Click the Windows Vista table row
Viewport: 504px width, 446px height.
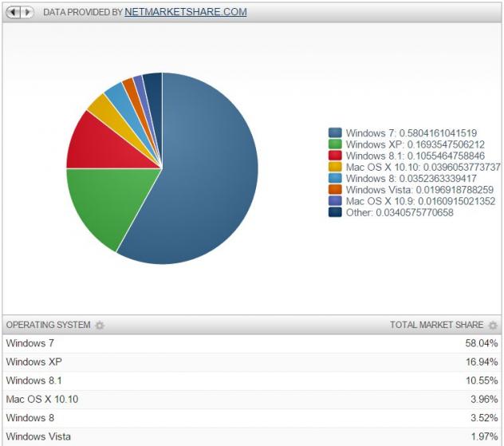[x=252, y=436]
